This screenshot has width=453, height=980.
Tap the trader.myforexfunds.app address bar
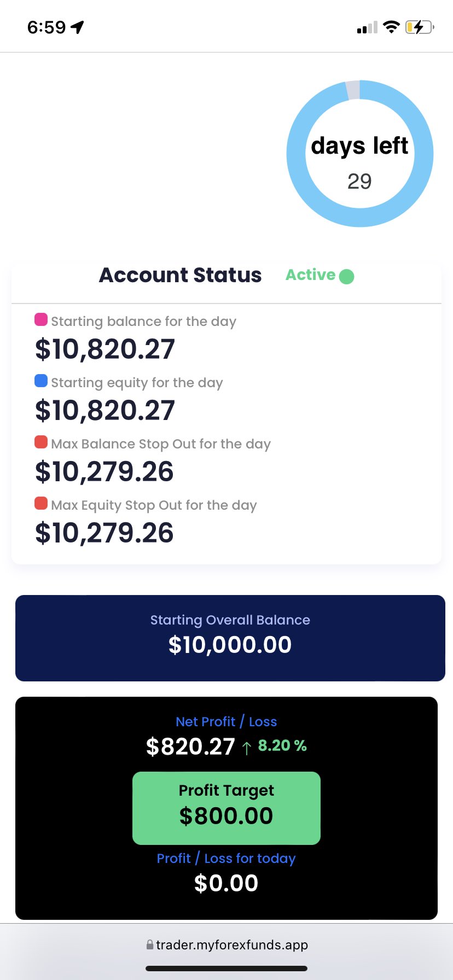pos(231,944)
